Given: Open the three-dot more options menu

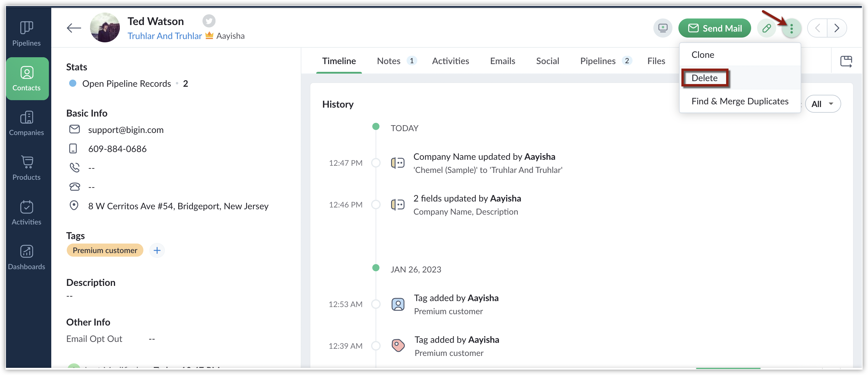Looking at the screenshot, I should (x=791, y=28).
